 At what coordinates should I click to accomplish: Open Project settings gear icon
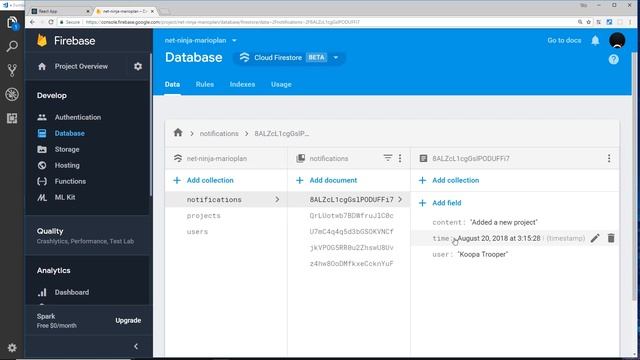point(138,66)
